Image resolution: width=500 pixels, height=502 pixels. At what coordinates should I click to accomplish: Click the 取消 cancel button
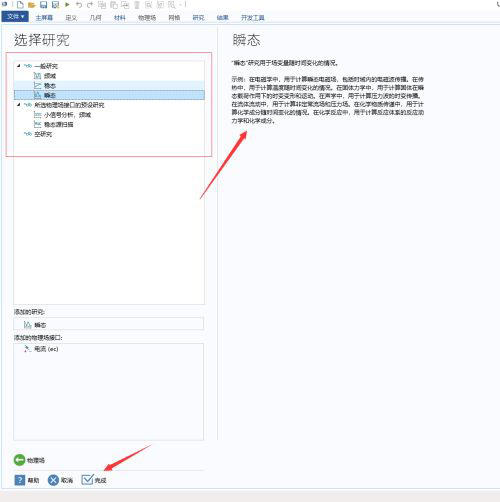(60, 480)
